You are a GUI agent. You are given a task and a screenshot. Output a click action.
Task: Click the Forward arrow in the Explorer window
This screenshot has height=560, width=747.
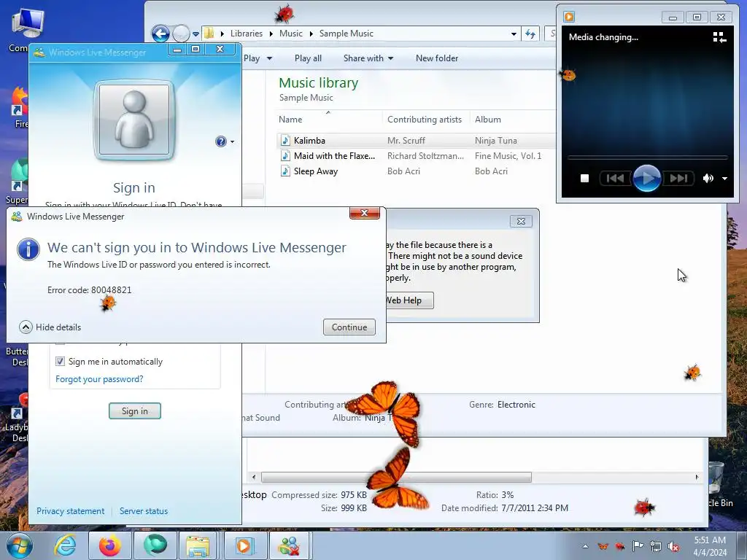tap(181, 34)
